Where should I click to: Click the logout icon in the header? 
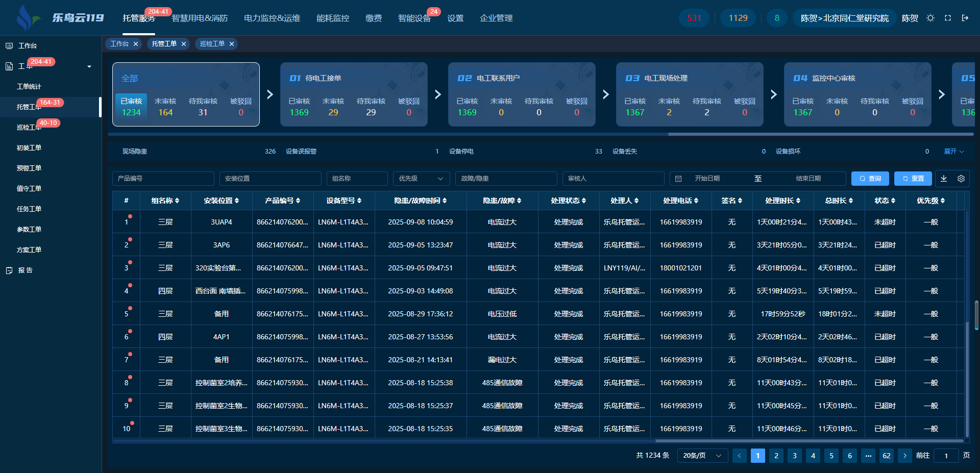965,18
